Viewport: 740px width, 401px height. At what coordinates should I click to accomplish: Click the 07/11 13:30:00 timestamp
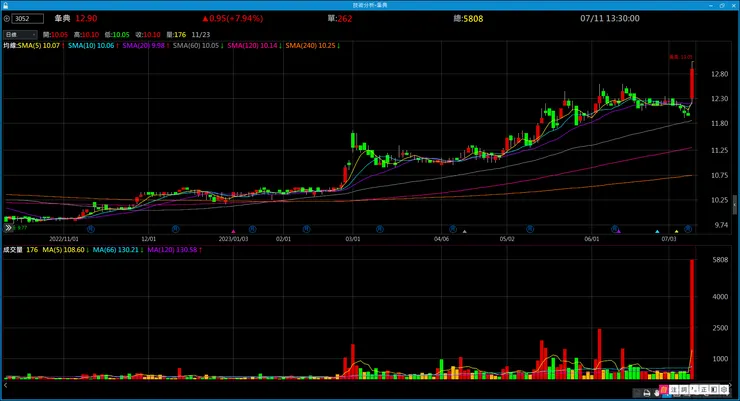(610, 18)
